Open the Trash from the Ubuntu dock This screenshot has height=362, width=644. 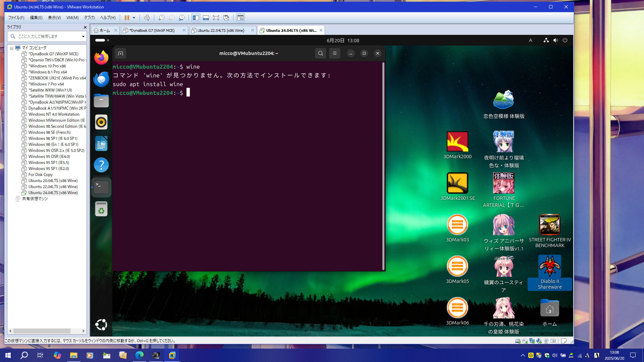[101, 209]
